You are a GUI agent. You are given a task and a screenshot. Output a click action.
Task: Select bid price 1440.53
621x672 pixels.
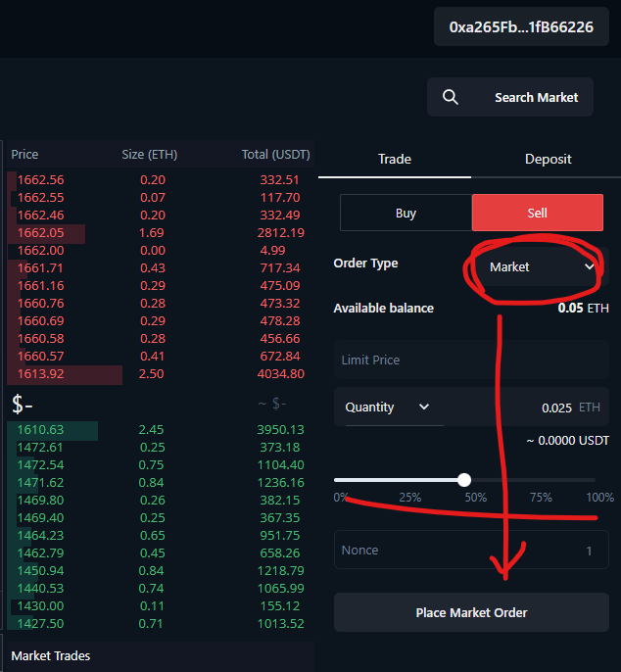click(40, 588)
